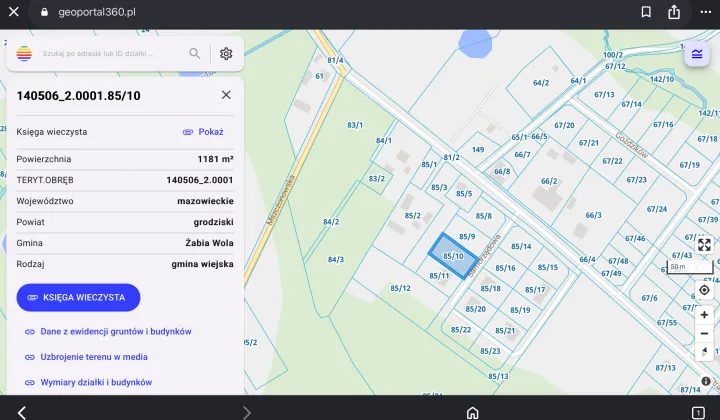Tap the bookmark icon in browser bar
Screen dimensions: 720x420
coord(646,12)
